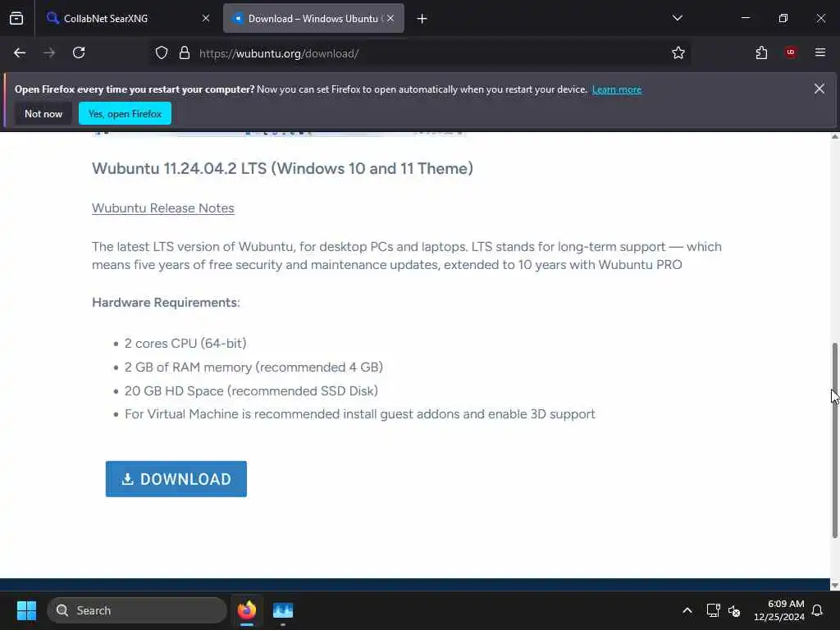Show hidden system tray icons

(x=687, y=610)
